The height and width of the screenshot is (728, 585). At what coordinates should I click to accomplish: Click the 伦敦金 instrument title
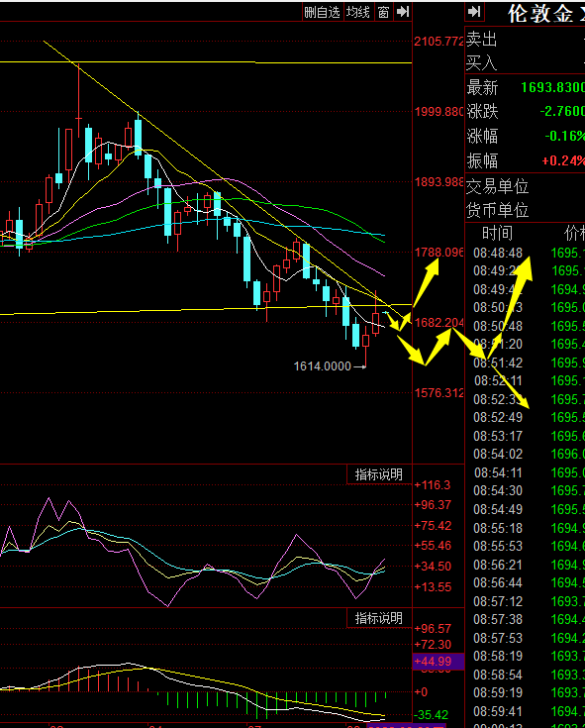[x=540, y=14]
